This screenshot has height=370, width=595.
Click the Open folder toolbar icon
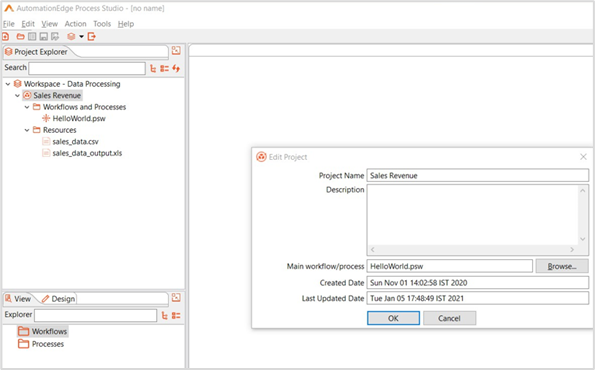20,36
